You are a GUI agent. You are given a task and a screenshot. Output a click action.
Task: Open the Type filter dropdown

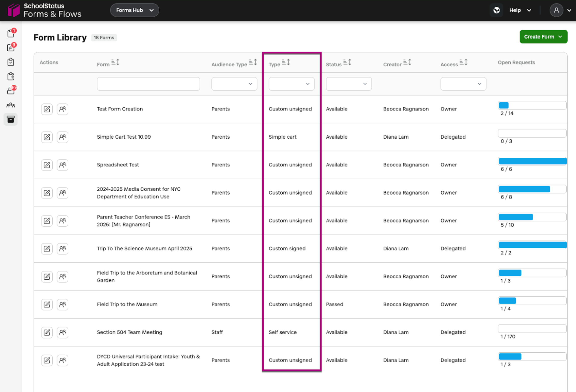292,84
